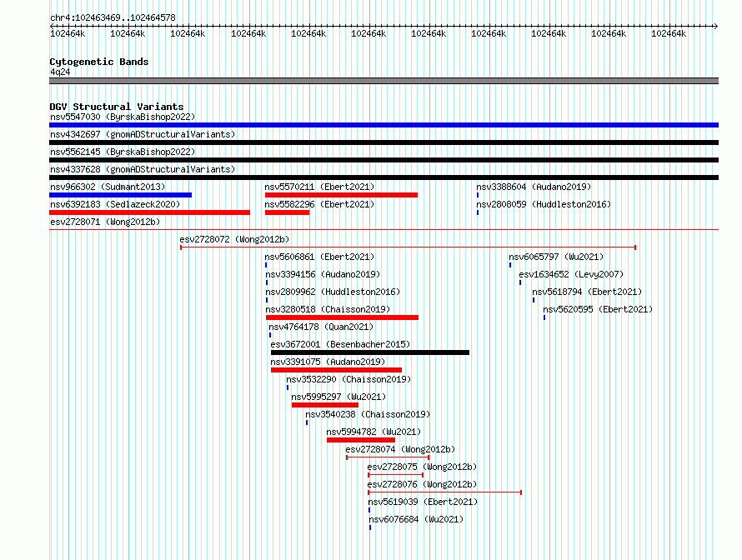The height and width of the screenshot is (560, 742).
Task: Select the 4q24 band label
Action: pos(60,72)
